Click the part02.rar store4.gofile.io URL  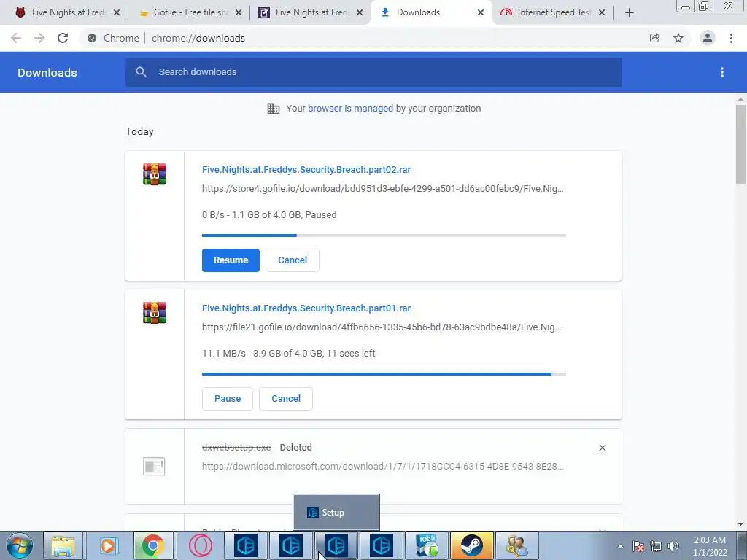(382, 189)
